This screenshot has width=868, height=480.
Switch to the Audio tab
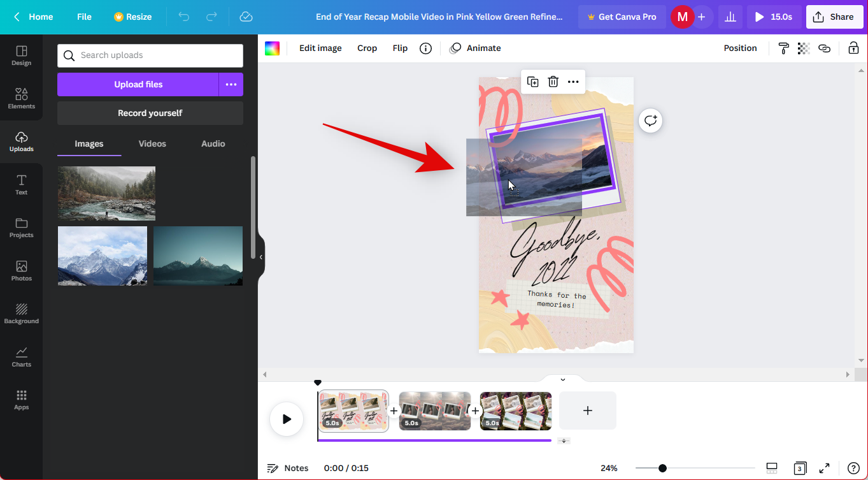213,143
